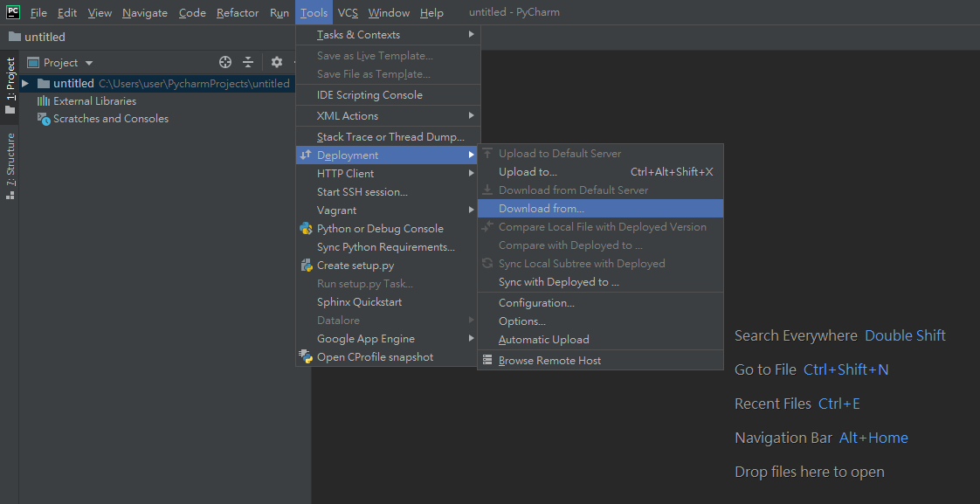Viewport: 980px width, 504px height.
Task: Click the Upload to Default Server icon
Action: click(487, 153)
